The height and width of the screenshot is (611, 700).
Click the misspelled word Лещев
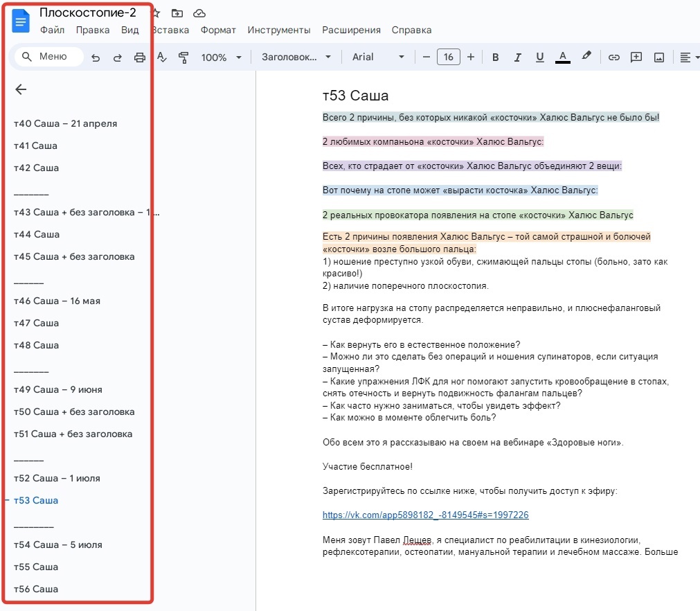418,540
